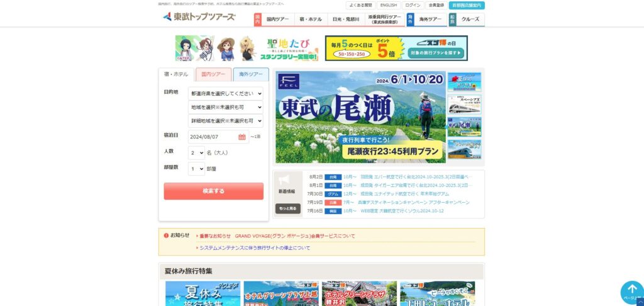The height and width of the screenshot is (306, 644).
Task: Open the 夏休み旅行特集 promo image
Action: pyautogui.click(x=203, y=294)
